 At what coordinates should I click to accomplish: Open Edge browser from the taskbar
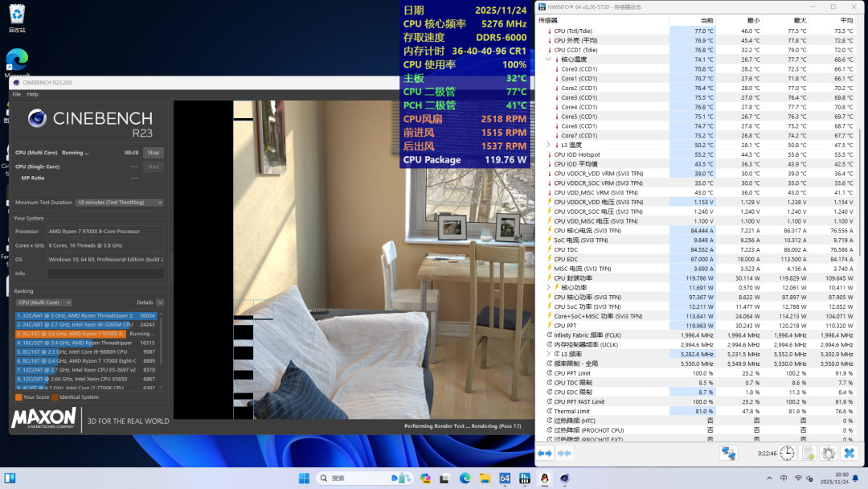click(465, 478)
